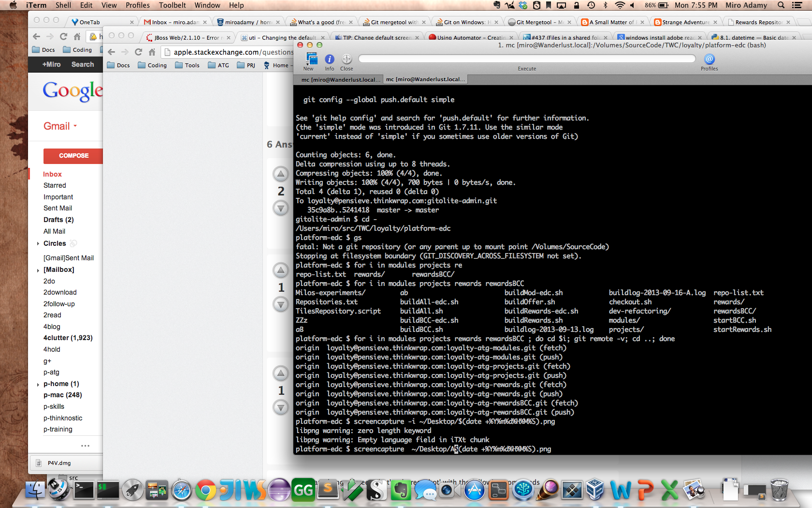Image resolution: width=812 pixels, height=508 pixels.
Task: Click the apple.stackexchange.com address bar
Action: click(x=227, y=52)
